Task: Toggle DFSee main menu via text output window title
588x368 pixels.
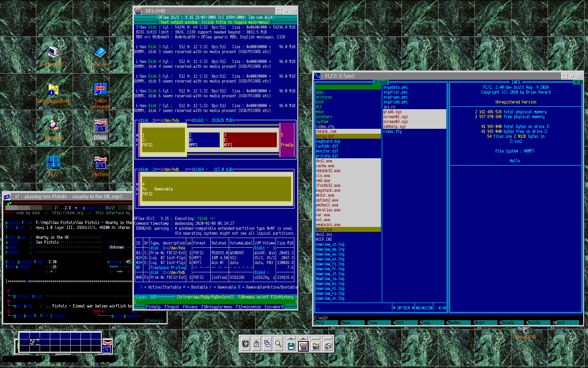Action: (215, 22)
